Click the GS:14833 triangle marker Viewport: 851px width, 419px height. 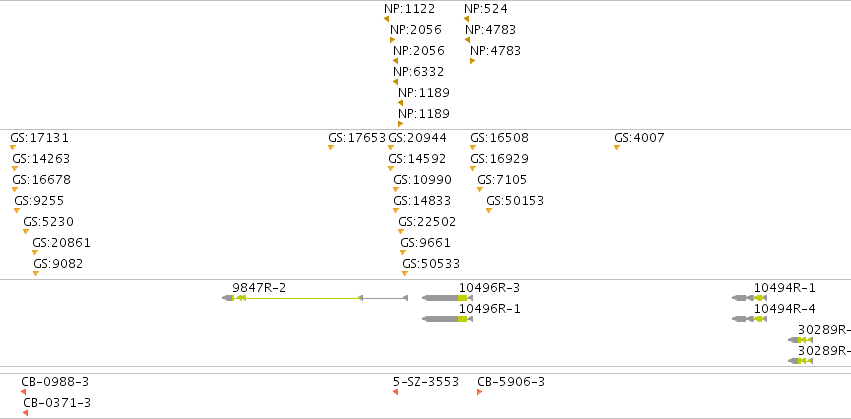[396, 211]
